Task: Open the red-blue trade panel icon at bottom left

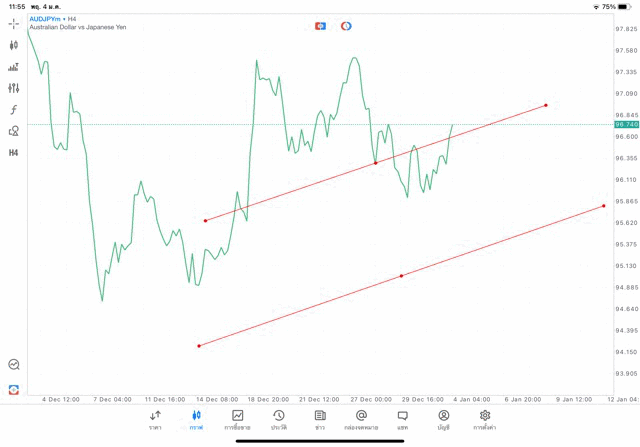Action: [x=14, y=389]
